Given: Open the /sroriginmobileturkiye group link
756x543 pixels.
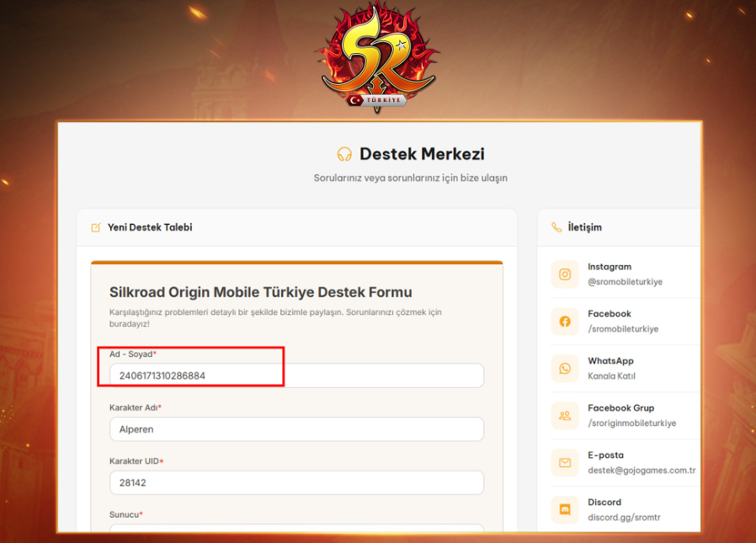Looking at the screenshot, I should tap(631, 423).
